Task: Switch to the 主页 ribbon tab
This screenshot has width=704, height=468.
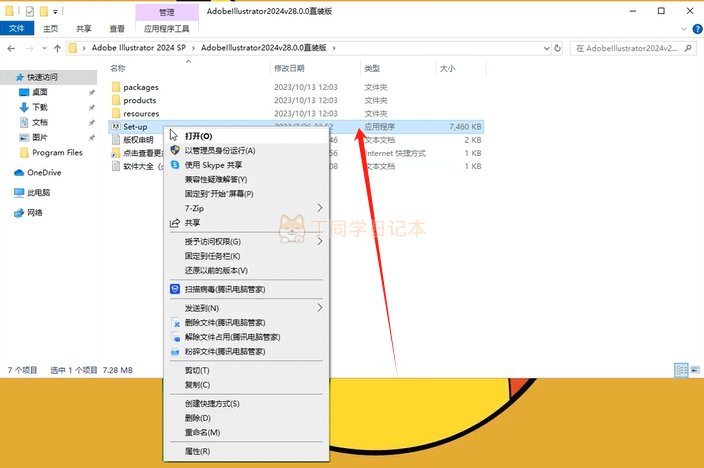Action: click(50, 29)
